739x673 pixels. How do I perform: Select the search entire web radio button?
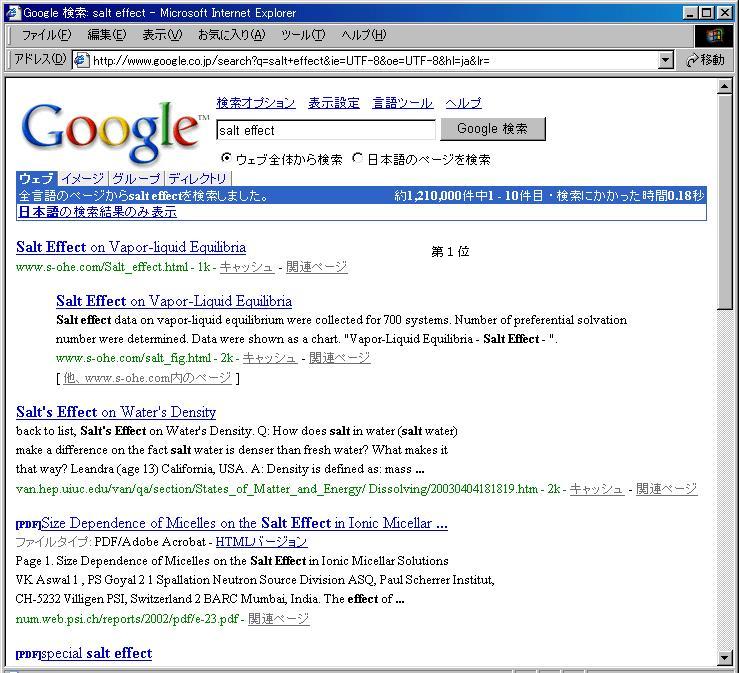226,158
